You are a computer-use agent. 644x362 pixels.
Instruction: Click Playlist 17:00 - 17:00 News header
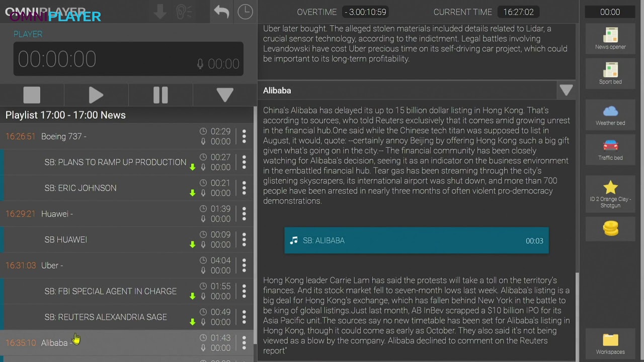pos(65,115)
